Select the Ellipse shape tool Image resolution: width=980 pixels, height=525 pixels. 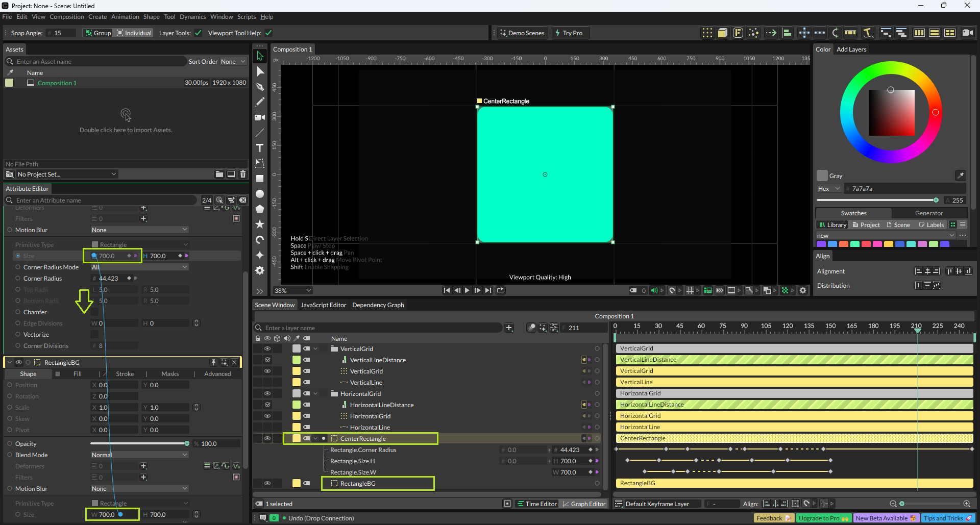coord(260,194)
